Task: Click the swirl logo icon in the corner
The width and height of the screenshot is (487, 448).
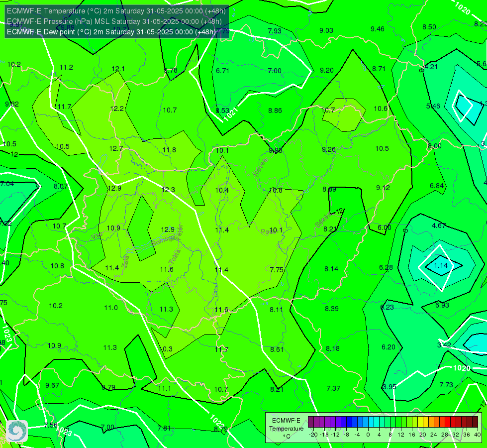Action: click(17, 431)
